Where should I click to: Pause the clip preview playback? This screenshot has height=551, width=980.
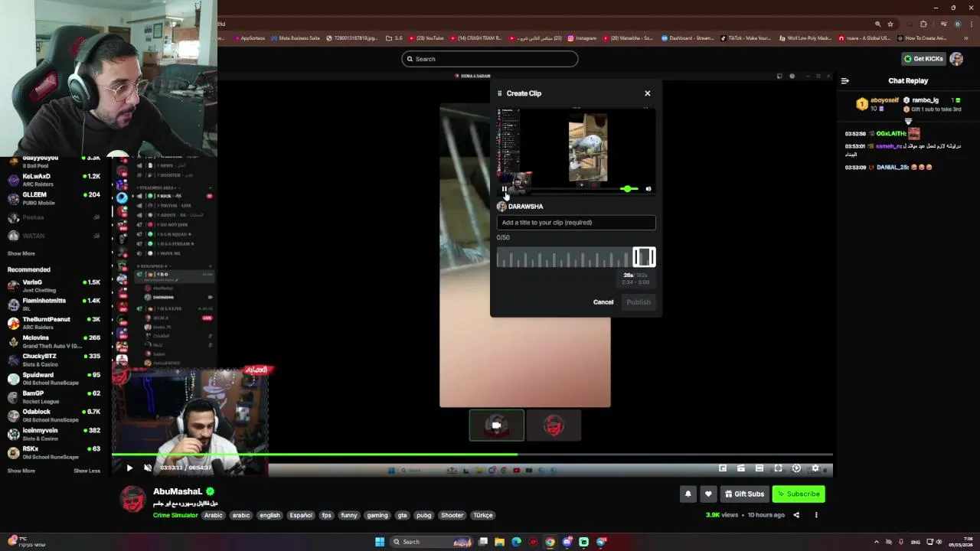504,189
